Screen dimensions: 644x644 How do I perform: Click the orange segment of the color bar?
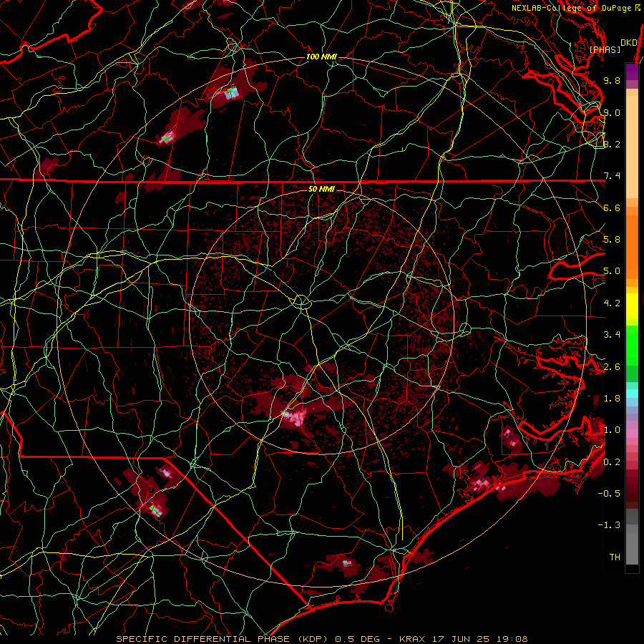632,243
